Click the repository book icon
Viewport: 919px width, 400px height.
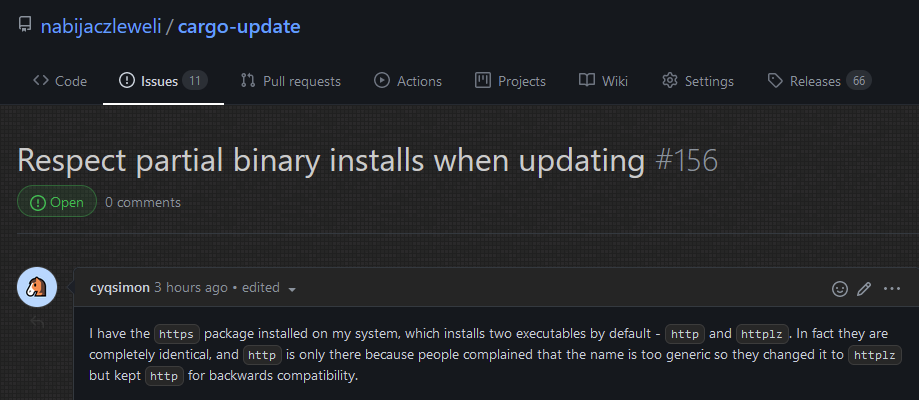point(25,26)
